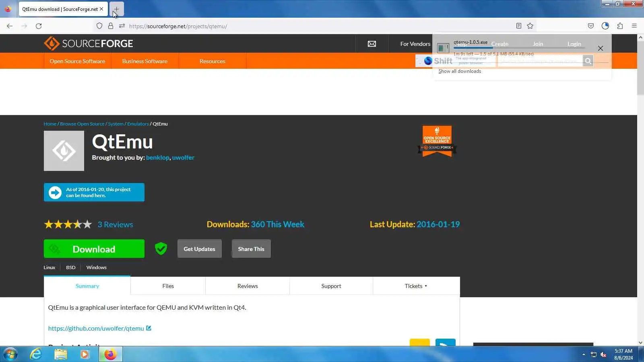Toggle reader view icon in address bar
Screen dimensions: 644x362
pos(519,26)
